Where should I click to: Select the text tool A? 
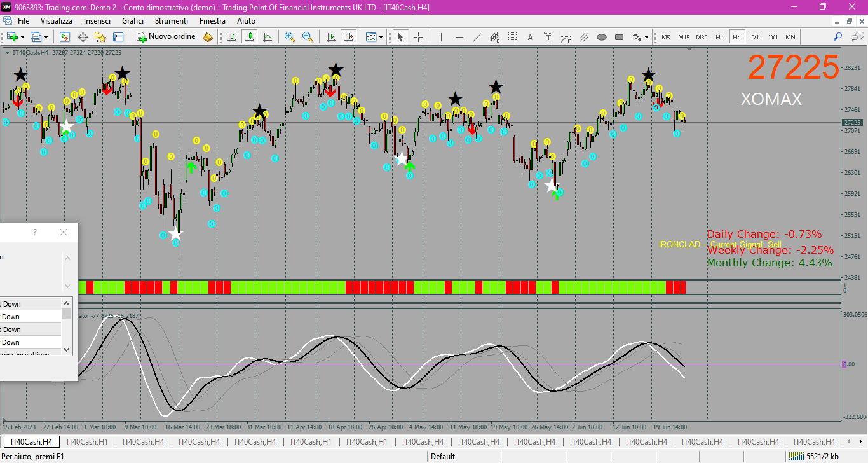click(530, 37)
